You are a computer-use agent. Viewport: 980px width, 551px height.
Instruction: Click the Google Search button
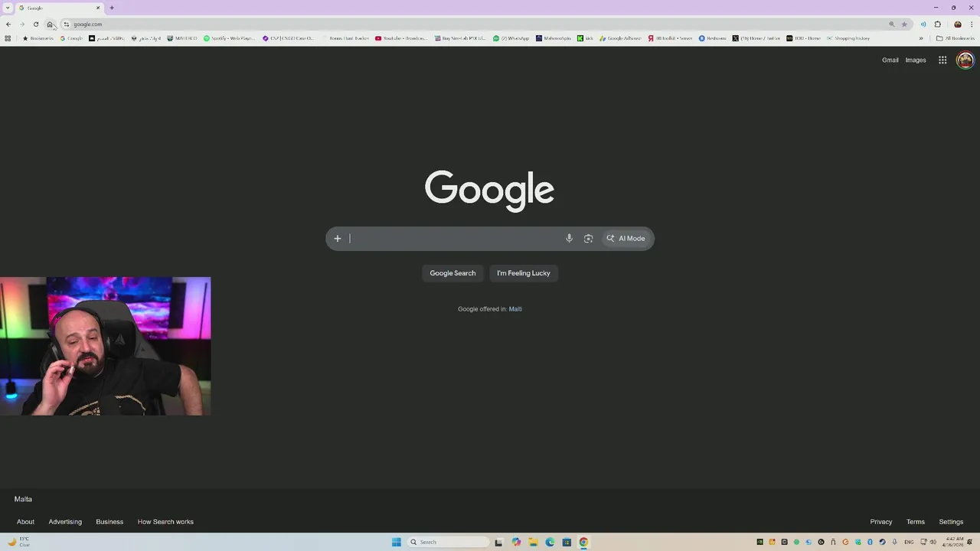[x=452, y=273]
